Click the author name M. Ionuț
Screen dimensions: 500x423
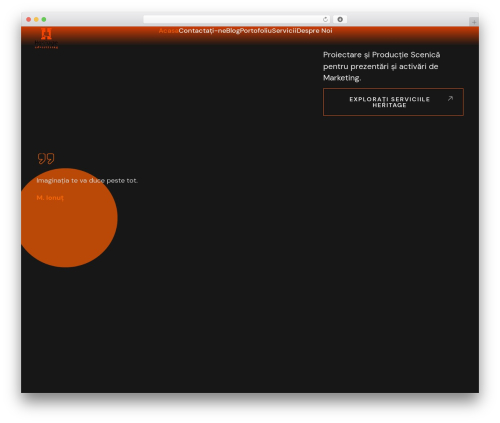point(50,198)
